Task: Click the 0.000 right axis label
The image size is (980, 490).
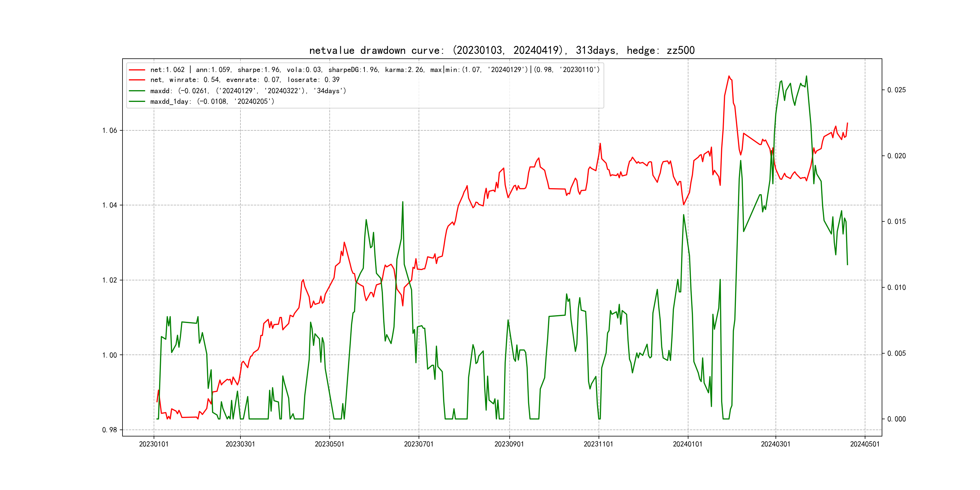Action: coord(896,419)
